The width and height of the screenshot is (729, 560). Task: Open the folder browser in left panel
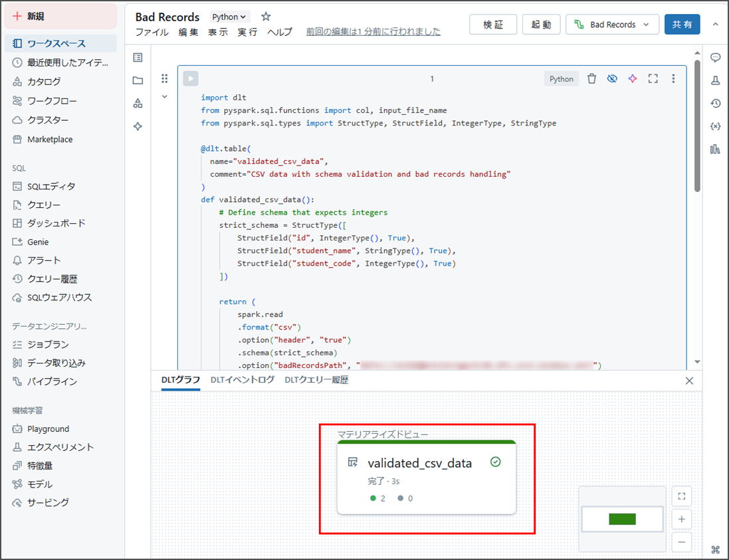(138, 80)
